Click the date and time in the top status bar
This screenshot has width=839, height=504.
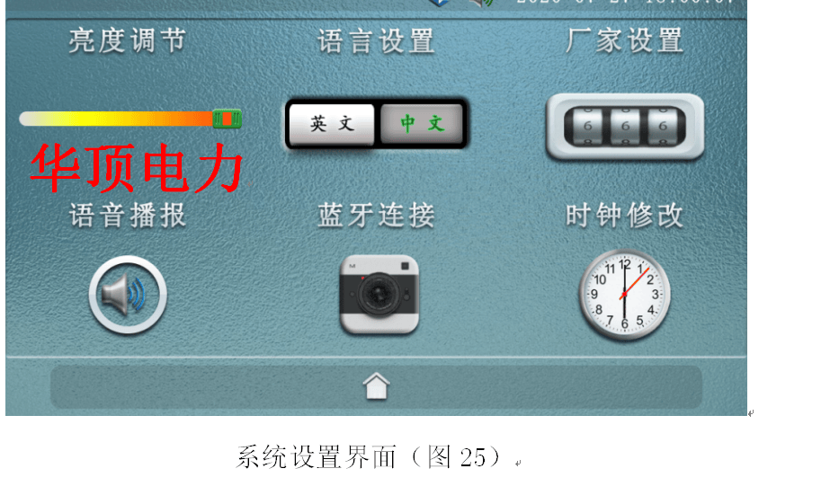626,3
